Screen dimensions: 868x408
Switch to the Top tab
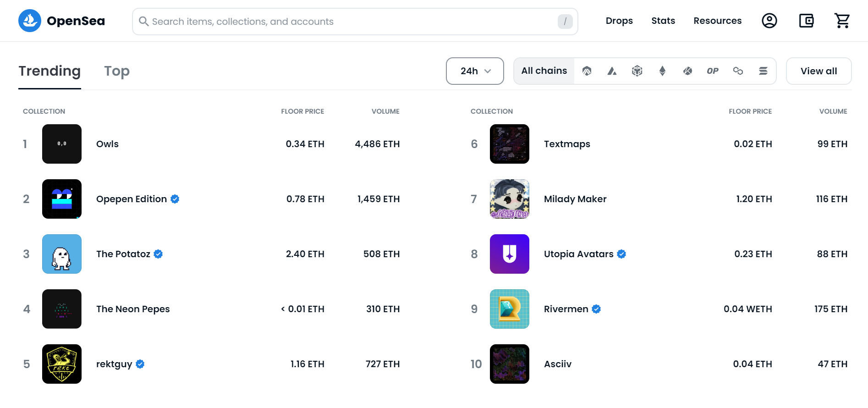tap(117, 71)
